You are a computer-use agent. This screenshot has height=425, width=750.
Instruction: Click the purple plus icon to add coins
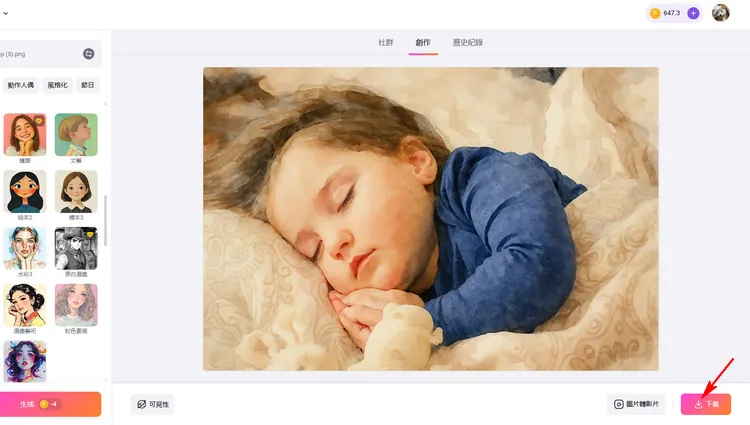pyautogui.click(x=693, y=13)
